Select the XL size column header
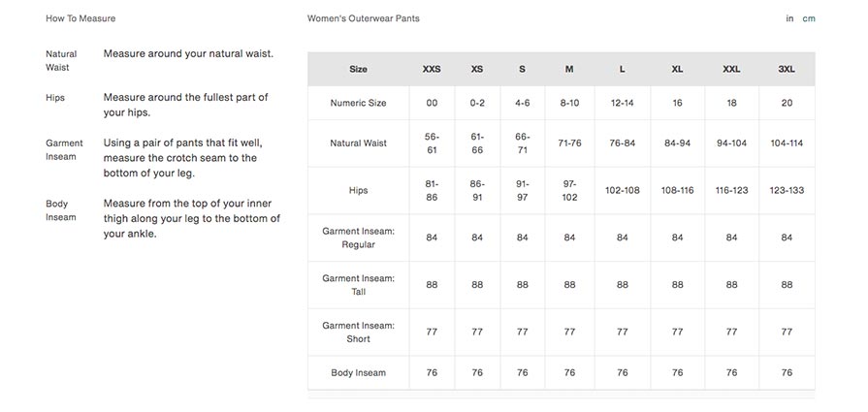Viewport: 868px width, 412px height. 677,69
